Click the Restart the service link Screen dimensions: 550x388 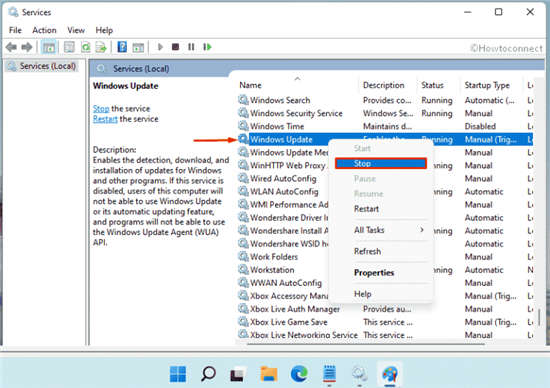(x=105, y=119)
